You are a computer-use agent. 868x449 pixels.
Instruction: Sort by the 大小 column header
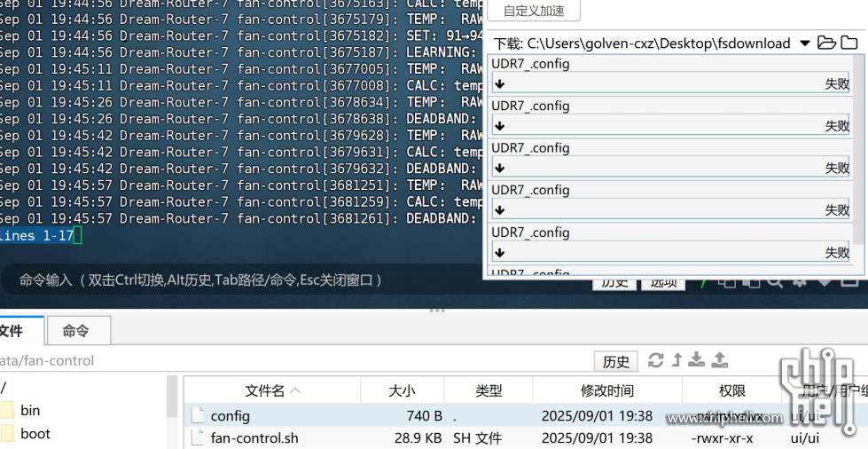403,390
